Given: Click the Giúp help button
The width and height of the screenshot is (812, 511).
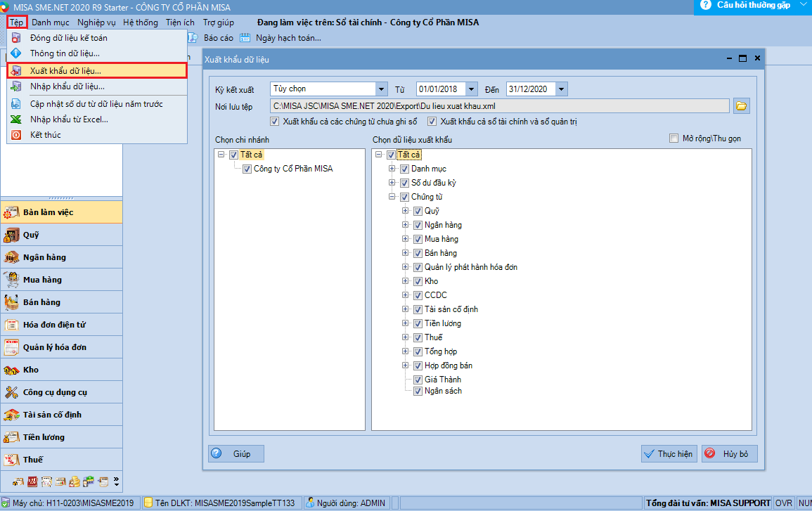Looking at the screenshot, I should click(236, 454).
